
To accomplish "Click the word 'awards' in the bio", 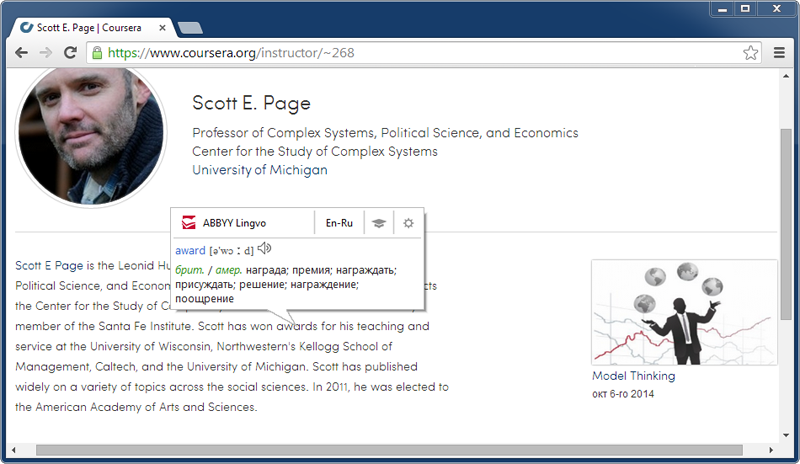I will click(x=297, y=326).
